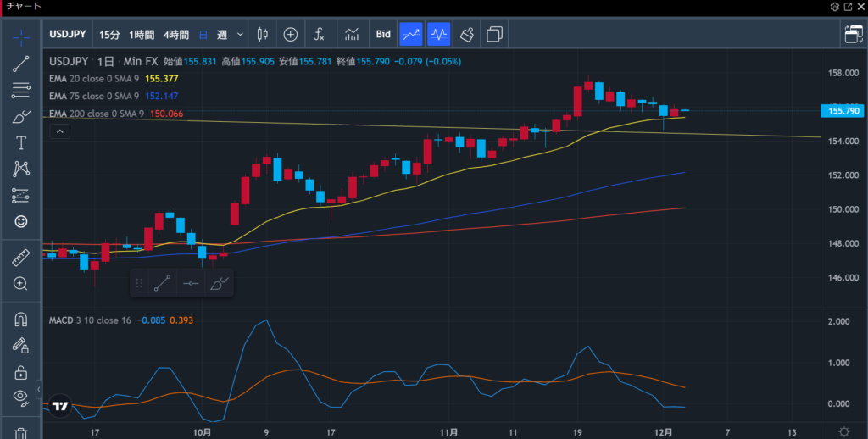Toggle hide all drawings eye icon
Screen dimensions: 868x439
pyautogui.click(x=21, y=397)
